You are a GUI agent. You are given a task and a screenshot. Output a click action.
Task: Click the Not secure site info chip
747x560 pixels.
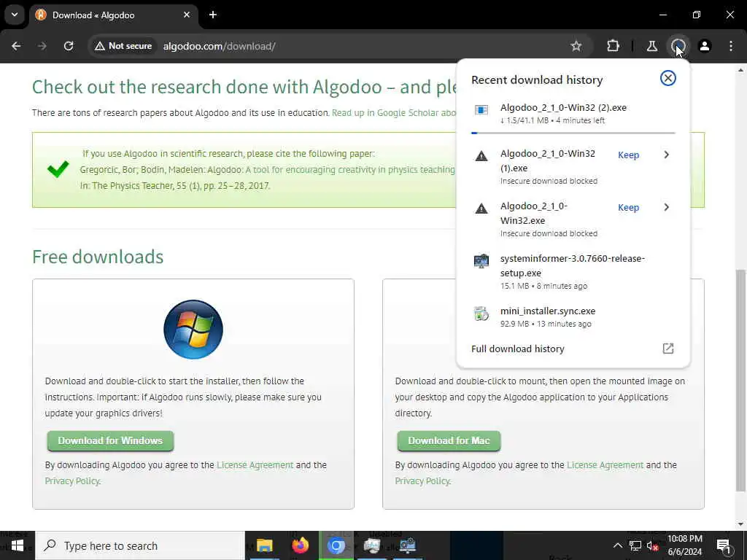pos(124,46)
